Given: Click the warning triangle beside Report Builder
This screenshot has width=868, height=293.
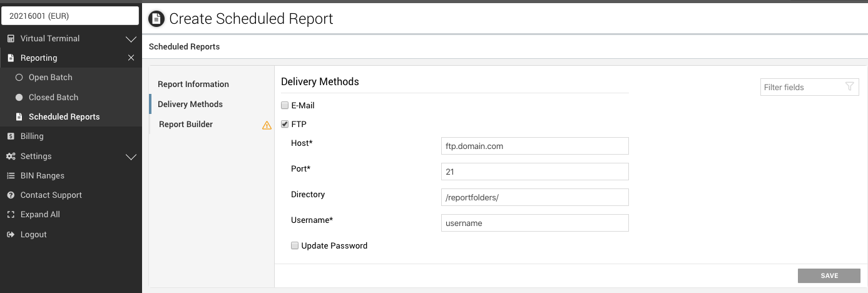Looking at the screenshot, I should point(267,125).
